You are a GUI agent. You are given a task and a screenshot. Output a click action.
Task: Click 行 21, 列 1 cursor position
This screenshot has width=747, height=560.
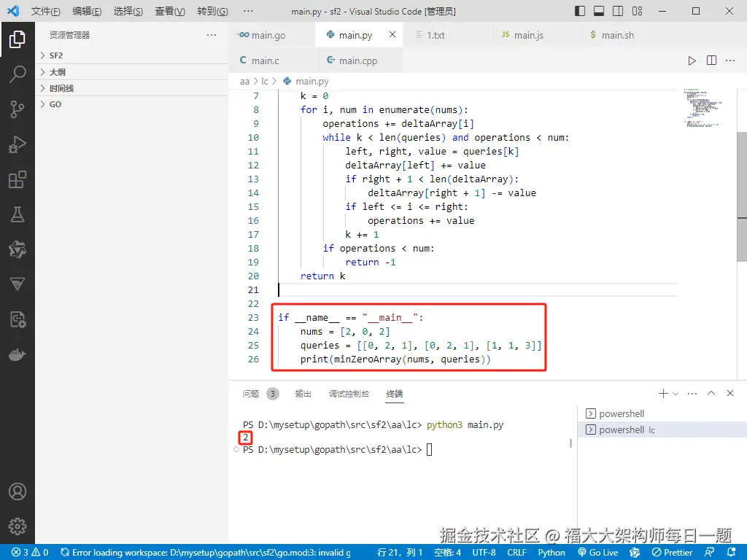[x=400, y=553]
